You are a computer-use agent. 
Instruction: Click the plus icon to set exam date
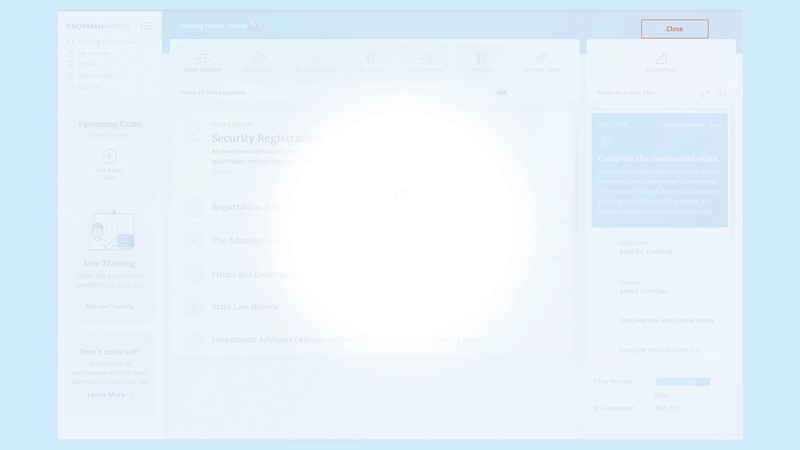coord(110,156)
